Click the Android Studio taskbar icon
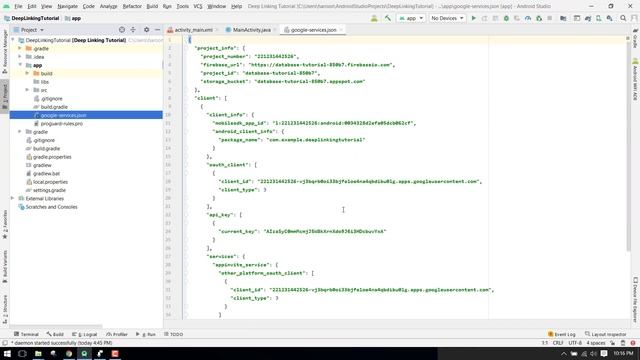Image resolution: width=640 pixels, height=360 pixels. click(x=84, y=353)
